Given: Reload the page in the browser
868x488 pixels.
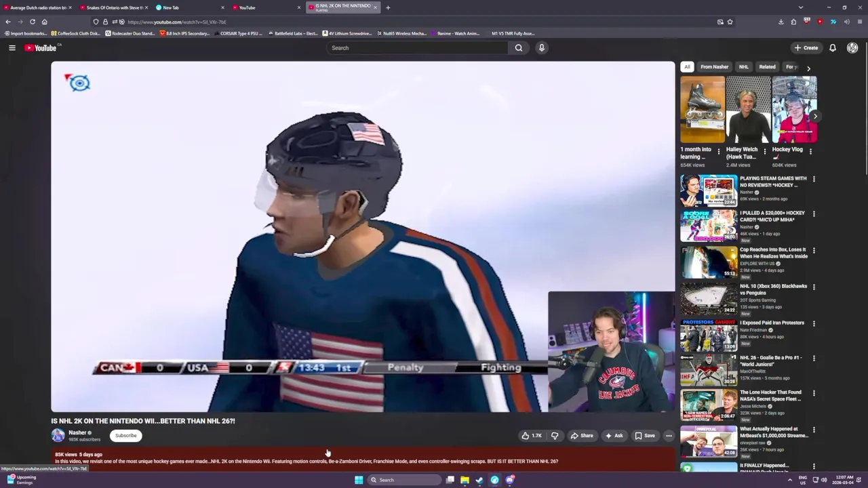Looking at the screenshot, I should pyautogui.click(x=32, y=22).
